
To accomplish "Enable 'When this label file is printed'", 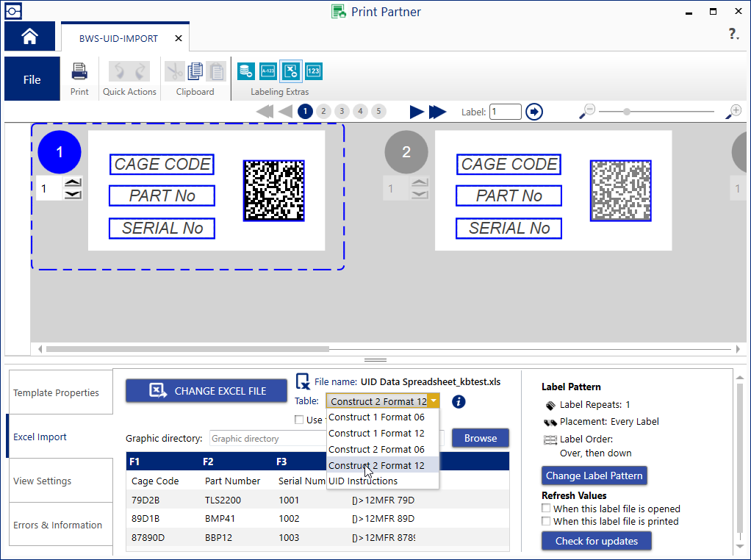I will click(546, 521).
